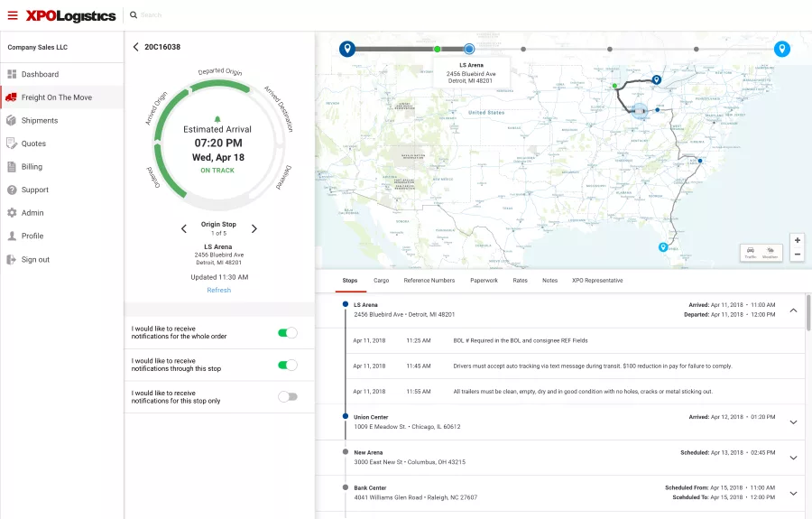Go back using the arrow beside 20C16038

pos(135,47)
